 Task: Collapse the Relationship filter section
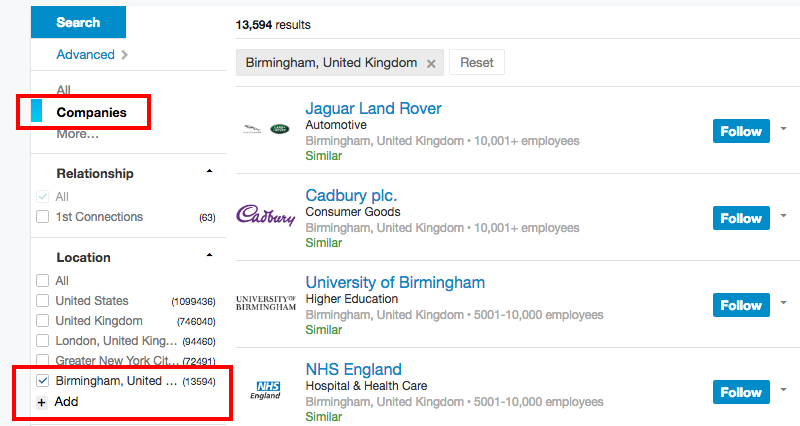tap(209, 172)
